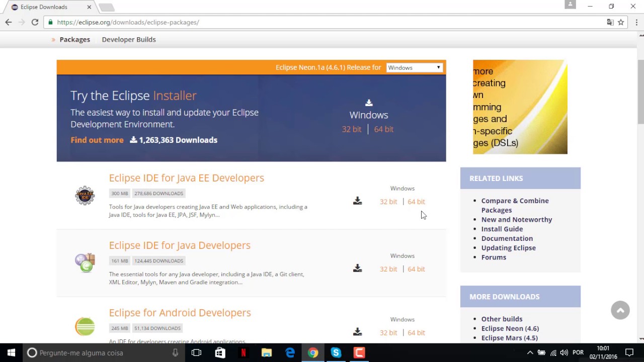Open the Windows Store taskbar icon
This screenshot has height=362, width=644.
click(220, 352)
